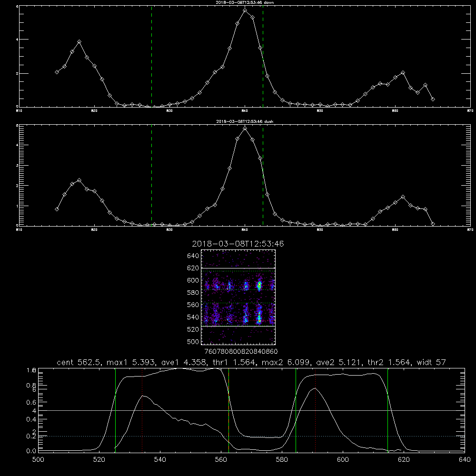Screen dimensions: 476x476
Task: Click the highest data marker in dawn plot
Action: tap(245, 10)
